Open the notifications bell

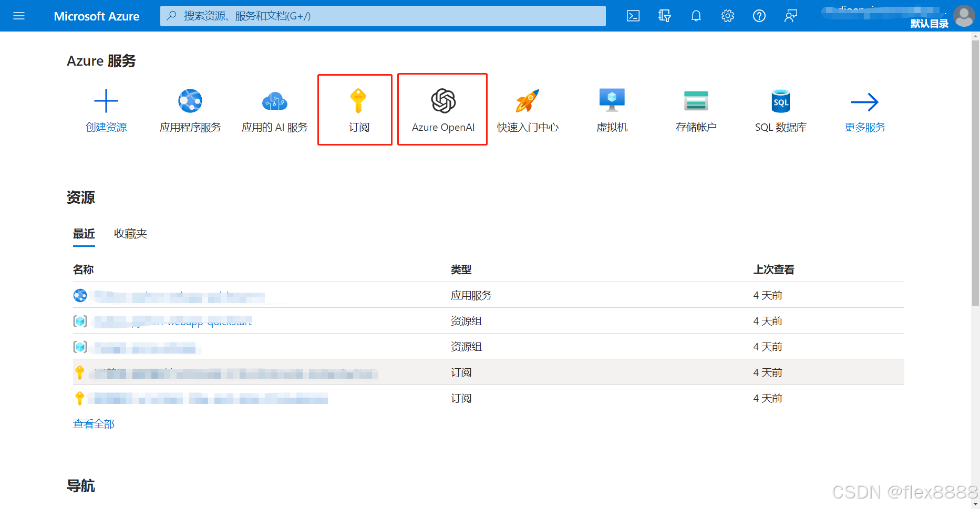696,16
